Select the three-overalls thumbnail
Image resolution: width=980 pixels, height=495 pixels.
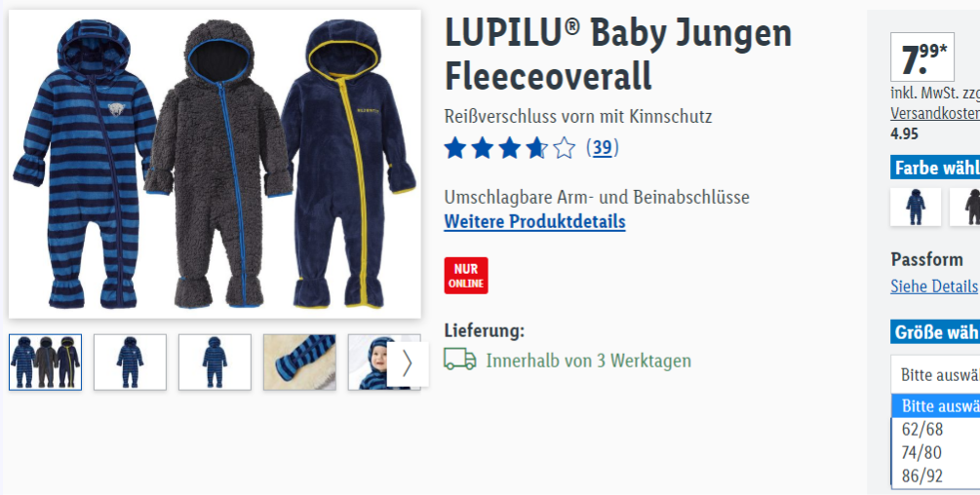45,362
